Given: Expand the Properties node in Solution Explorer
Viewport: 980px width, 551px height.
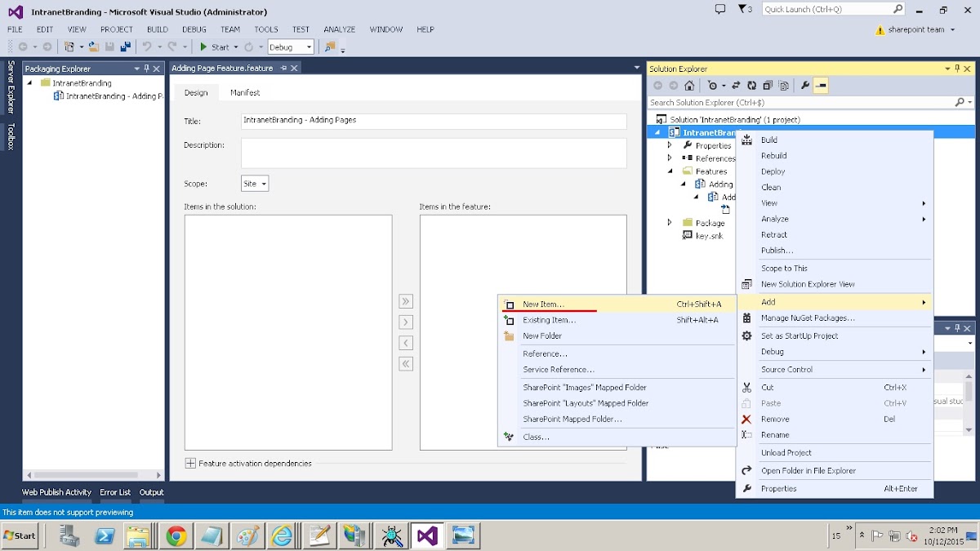Looking at the screenshot, I should [x=670, y=145].
